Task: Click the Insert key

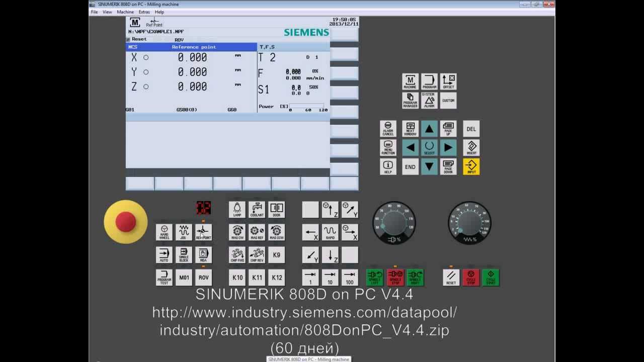Action: click(x=471, y=148)
